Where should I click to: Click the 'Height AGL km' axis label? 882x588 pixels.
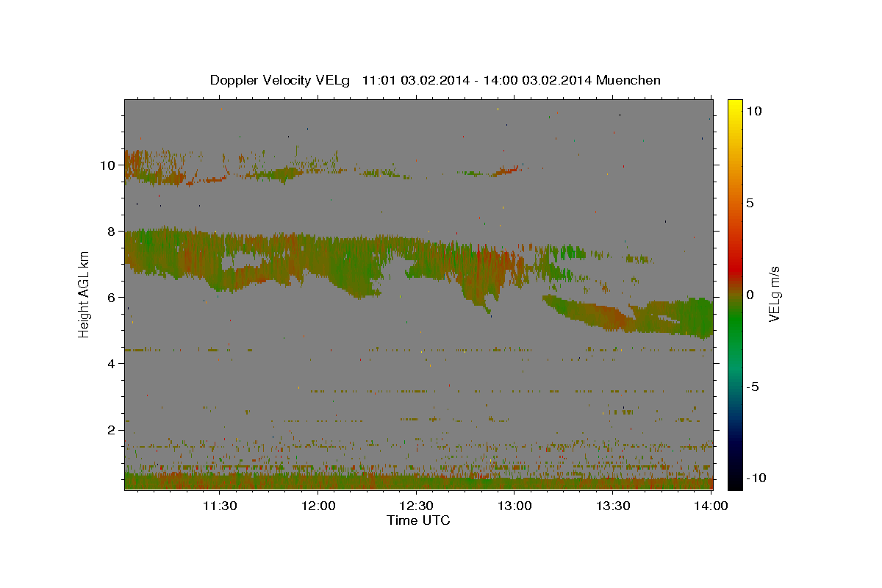(85, 294)
